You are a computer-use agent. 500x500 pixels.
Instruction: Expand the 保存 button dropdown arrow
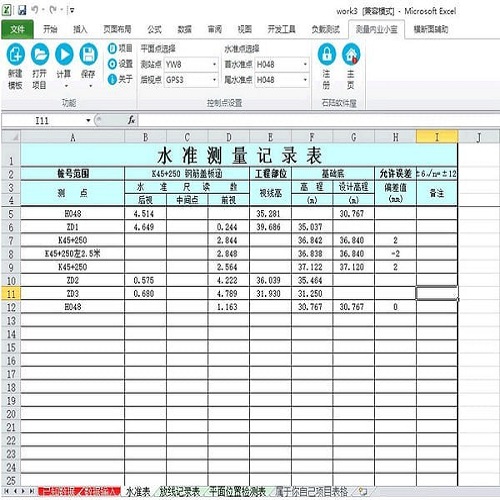pyautogui.click(x=90, y=86)
